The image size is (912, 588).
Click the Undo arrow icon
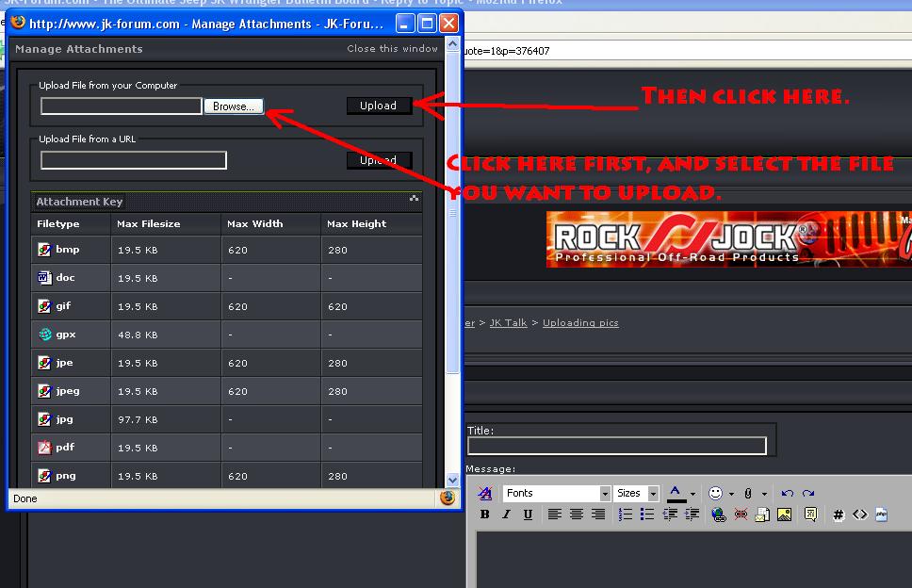(x=788, y=493)
